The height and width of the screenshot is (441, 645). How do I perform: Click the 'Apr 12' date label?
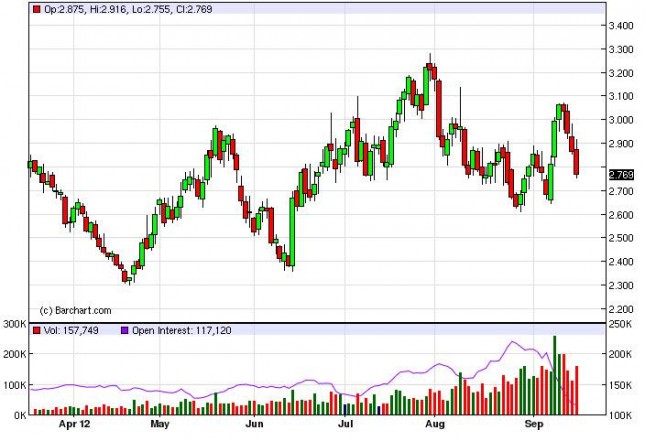click(74, 424)
